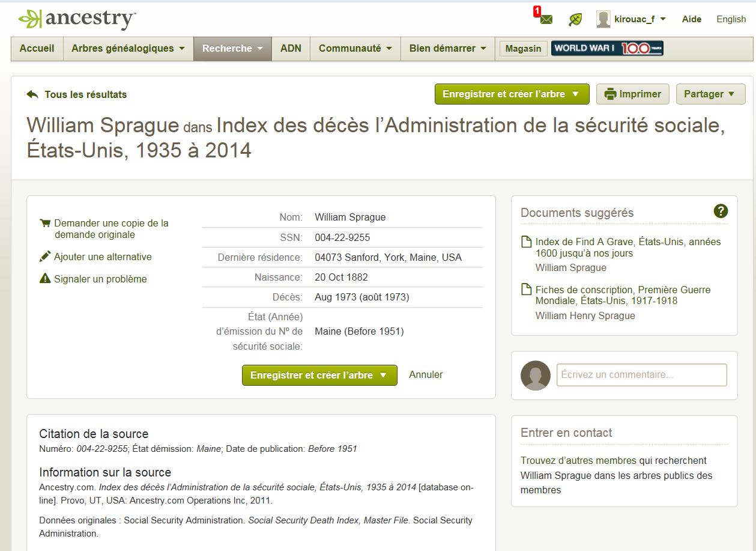This screenshot has width=756, height=551.
Task: Click the birth date 20 Oct 1882
Action: (341, 278)
